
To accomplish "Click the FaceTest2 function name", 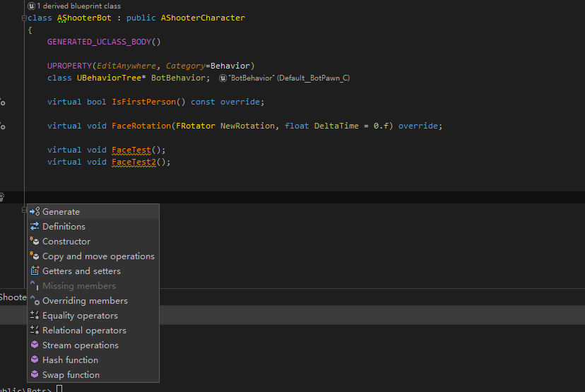I will 134,162.
